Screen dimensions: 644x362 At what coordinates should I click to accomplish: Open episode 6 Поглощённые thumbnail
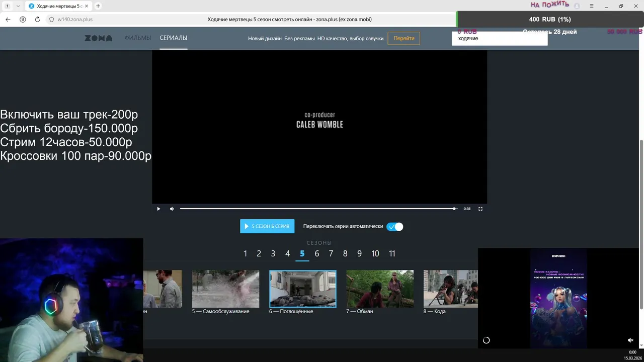coord(303,289)
